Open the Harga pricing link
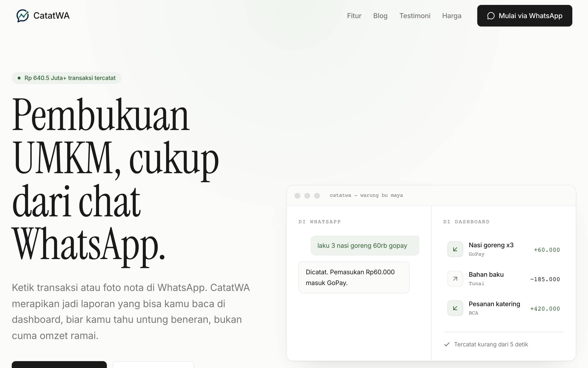588x368 pixels. pyautogui.click(x=452, y=16)
